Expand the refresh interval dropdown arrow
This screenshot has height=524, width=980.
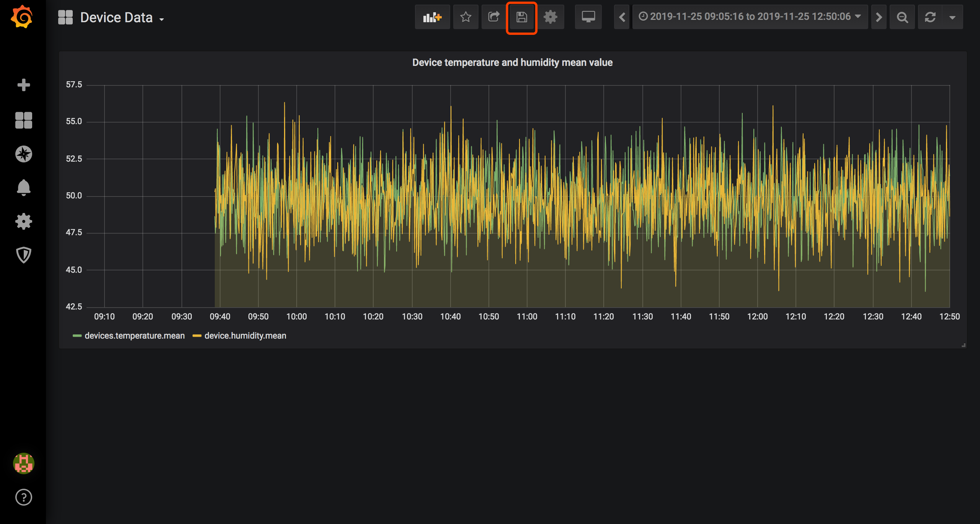click(952, 17)
